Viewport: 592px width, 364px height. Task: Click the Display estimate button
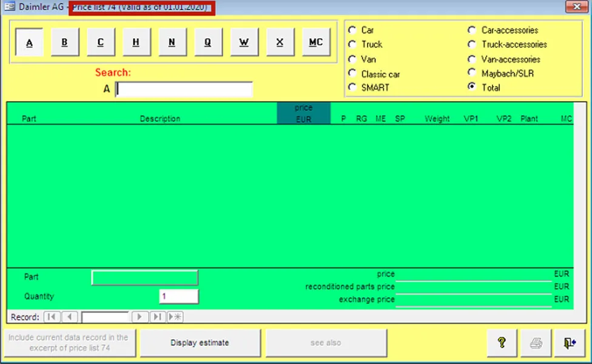coord(200,343)
